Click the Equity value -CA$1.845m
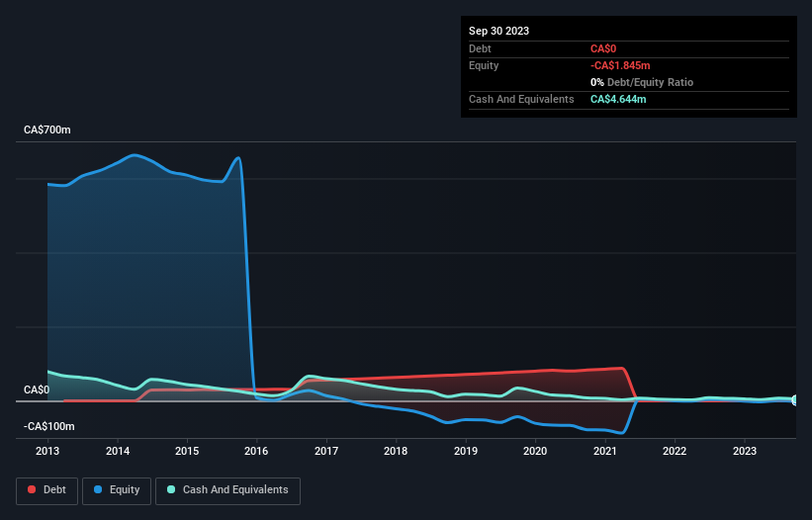Image resolution: width=812 pixels, height=520 pixels. (620, 65)
